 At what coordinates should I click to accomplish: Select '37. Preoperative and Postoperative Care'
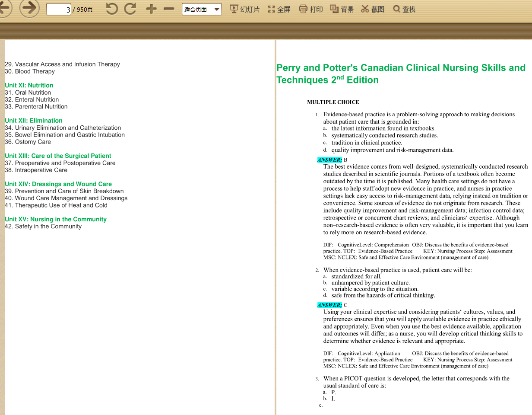[60, 163]
